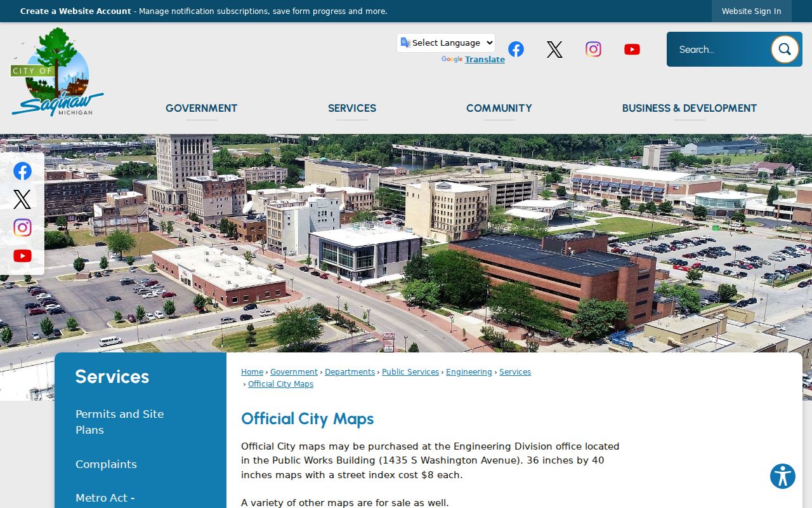The image size is (812, 508).
Task: Open the Government main menu
Action: click(x=201, y=108)
